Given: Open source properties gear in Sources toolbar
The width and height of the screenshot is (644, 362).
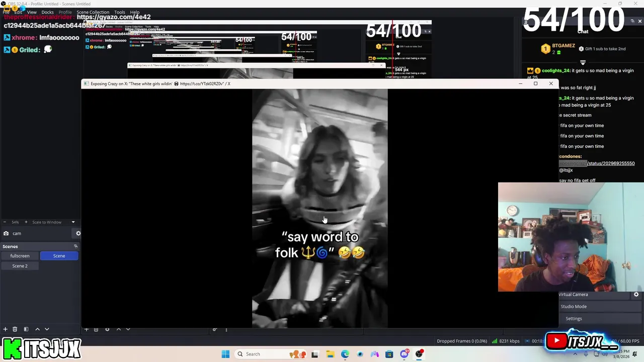Looking at the screenshot, I should (x=107, y=329).
